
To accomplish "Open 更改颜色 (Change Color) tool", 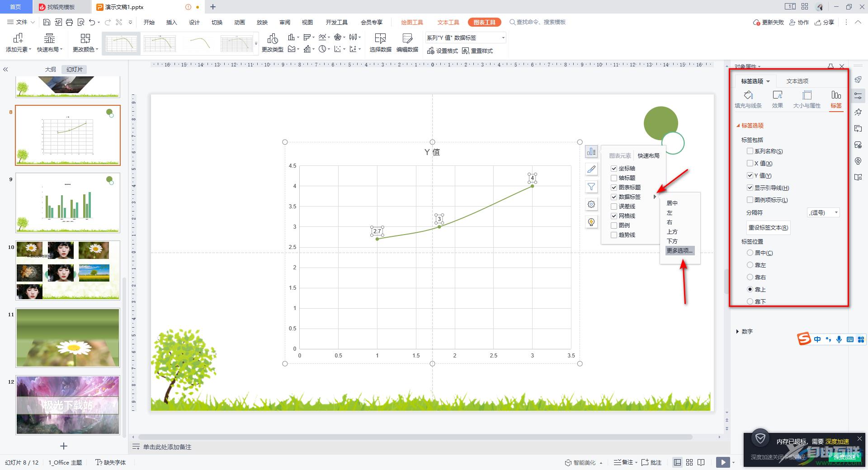I will (x=85, y=43).
